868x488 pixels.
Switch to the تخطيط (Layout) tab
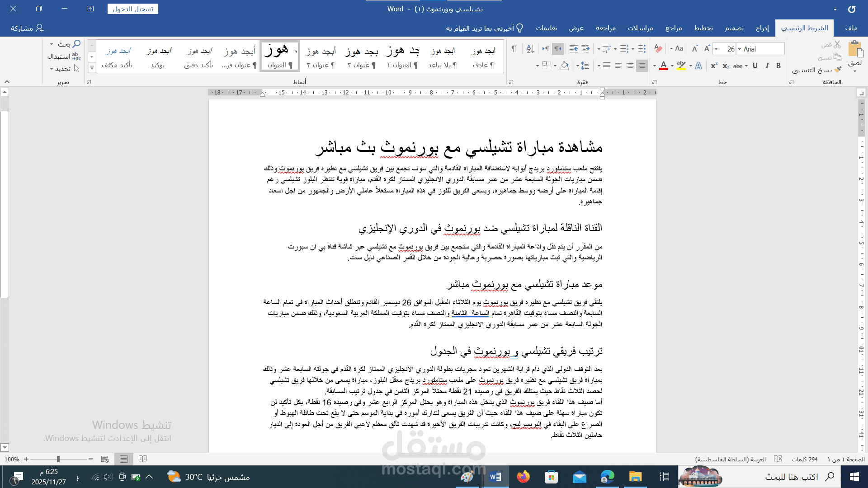point(703,28)
